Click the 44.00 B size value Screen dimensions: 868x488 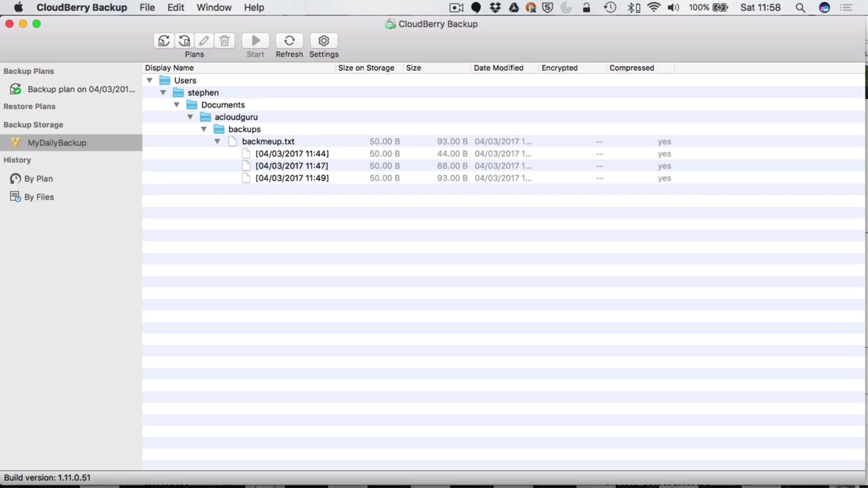pyautogui.click(x=452, y=153)
